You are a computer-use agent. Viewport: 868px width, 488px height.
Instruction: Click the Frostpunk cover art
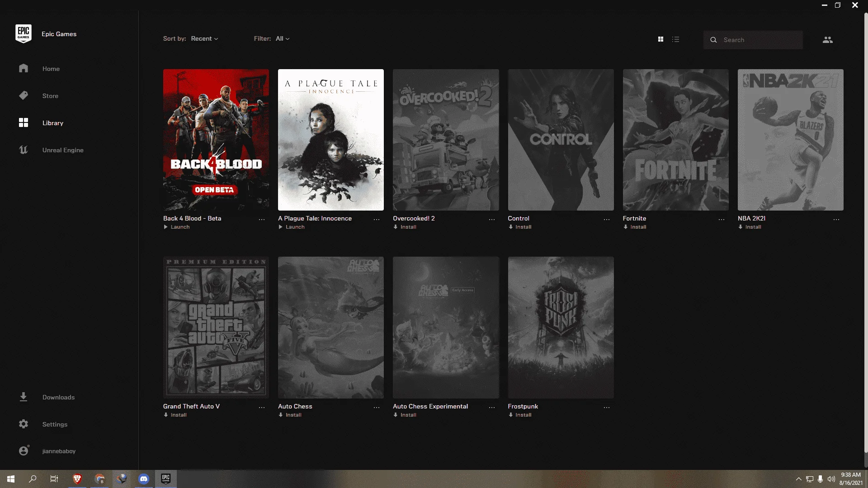pyautogui.click(x=561, y=328)
